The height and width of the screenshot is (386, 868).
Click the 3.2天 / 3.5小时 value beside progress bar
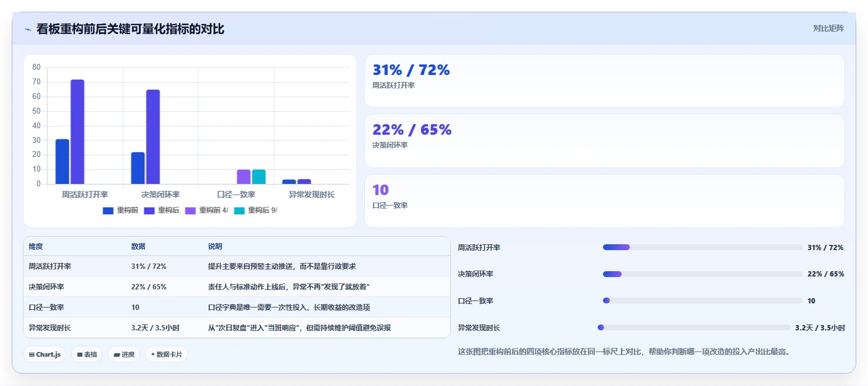click(820, 328)
